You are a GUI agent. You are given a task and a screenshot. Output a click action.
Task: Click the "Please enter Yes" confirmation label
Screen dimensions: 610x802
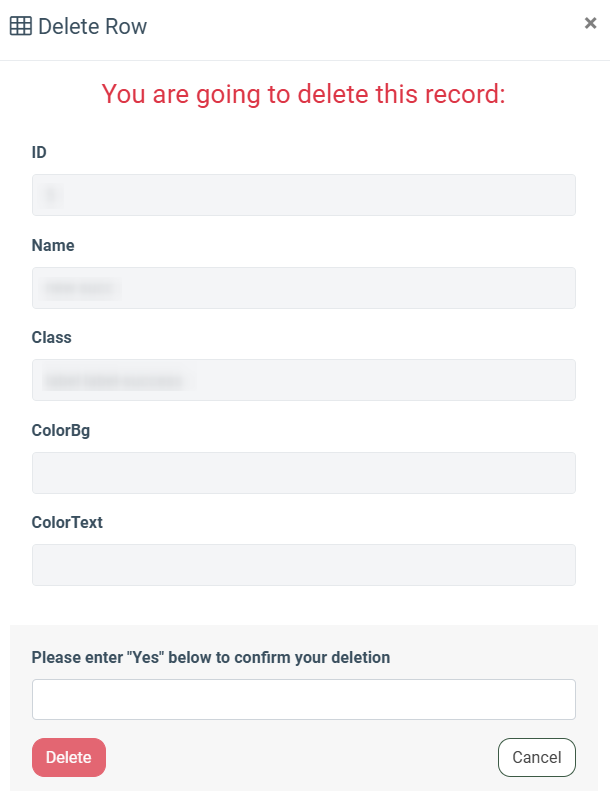point(211,657)
